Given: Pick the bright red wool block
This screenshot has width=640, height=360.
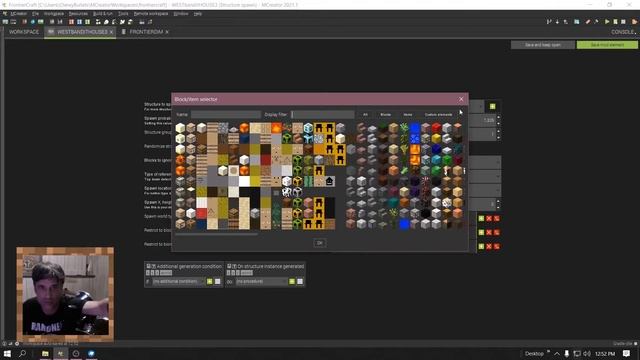Looking at the screenshot, I should pyautogui.click(x=436, y=127).
